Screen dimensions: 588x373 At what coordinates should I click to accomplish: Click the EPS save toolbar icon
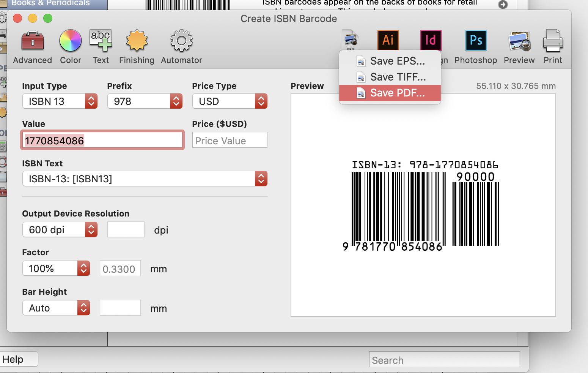351,40
